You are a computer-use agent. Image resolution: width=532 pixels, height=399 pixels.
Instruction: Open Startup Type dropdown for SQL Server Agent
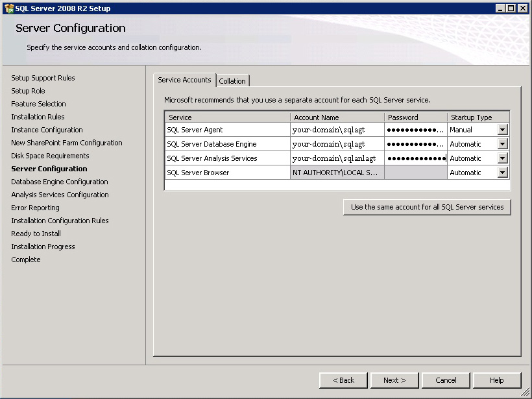503,130
